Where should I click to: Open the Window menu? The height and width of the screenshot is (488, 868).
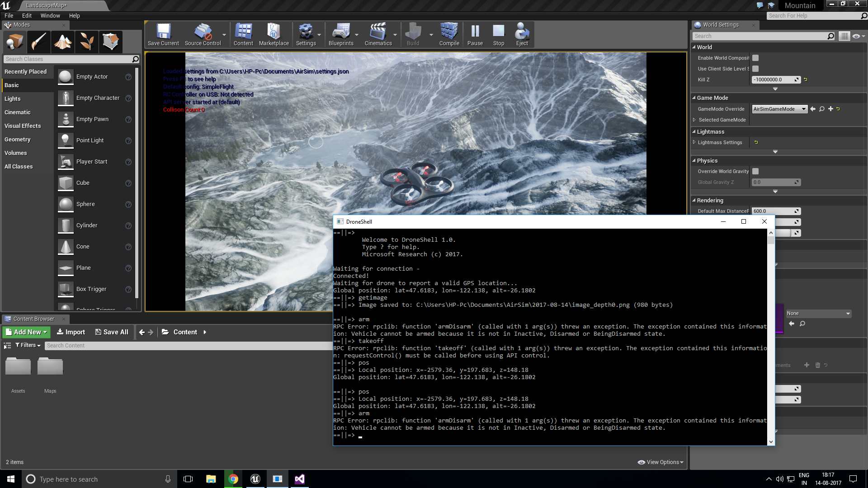pyautogui.click(x=50, y=15)
